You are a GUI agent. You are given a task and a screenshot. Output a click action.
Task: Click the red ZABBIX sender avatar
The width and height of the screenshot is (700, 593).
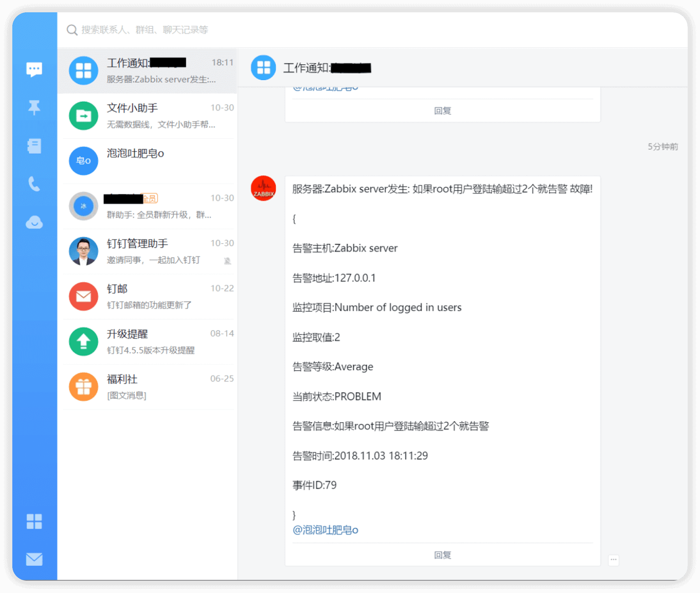[263, 188]
